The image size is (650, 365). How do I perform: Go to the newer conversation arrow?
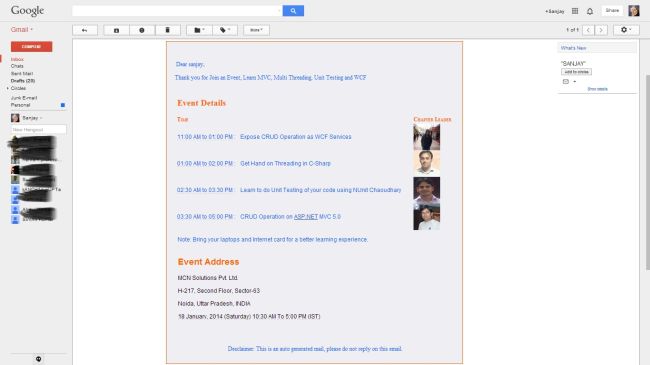pos(588,30)
